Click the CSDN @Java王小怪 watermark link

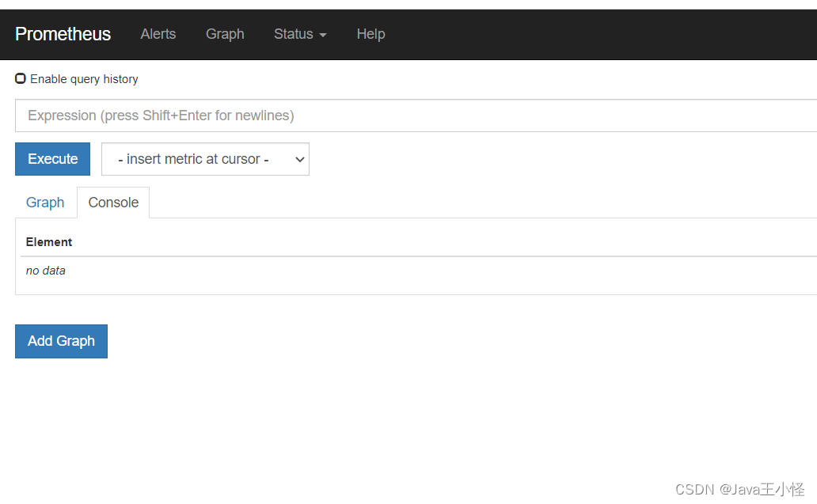pos(741,489)
